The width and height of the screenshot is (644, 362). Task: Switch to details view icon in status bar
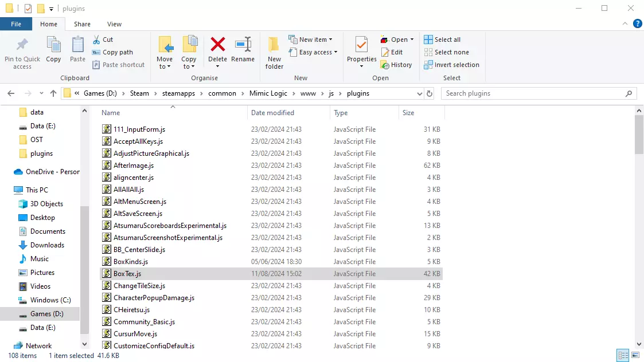[623, 356]
